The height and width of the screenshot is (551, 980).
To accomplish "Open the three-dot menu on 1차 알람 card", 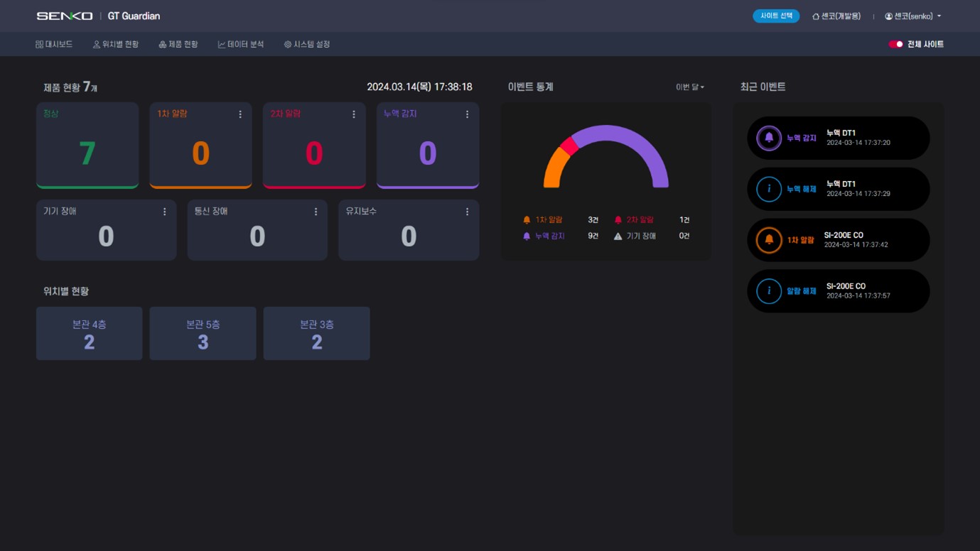I will (x=240, y=114).
